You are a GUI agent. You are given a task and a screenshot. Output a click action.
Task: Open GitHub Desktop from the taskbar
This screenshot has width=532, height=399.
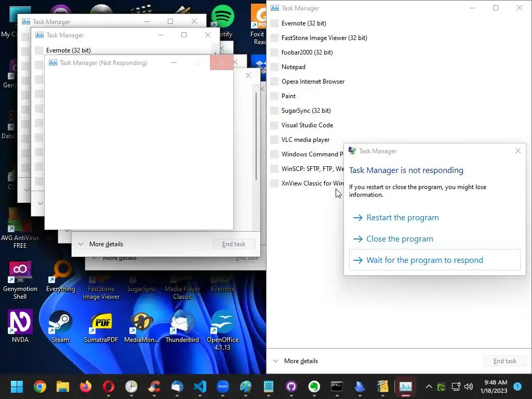291,387
